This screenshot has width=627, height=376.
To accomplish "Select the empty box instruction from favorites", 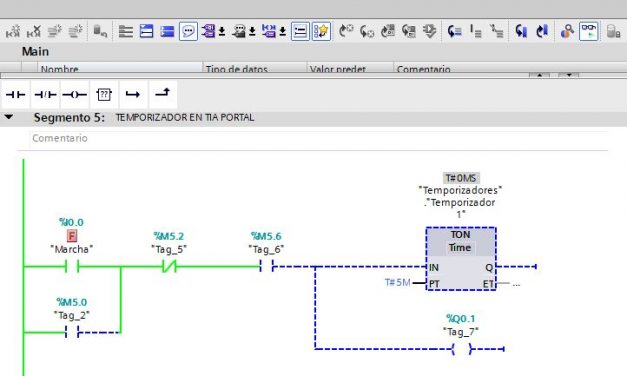I will pyautogui.click(x=104, y=94).
